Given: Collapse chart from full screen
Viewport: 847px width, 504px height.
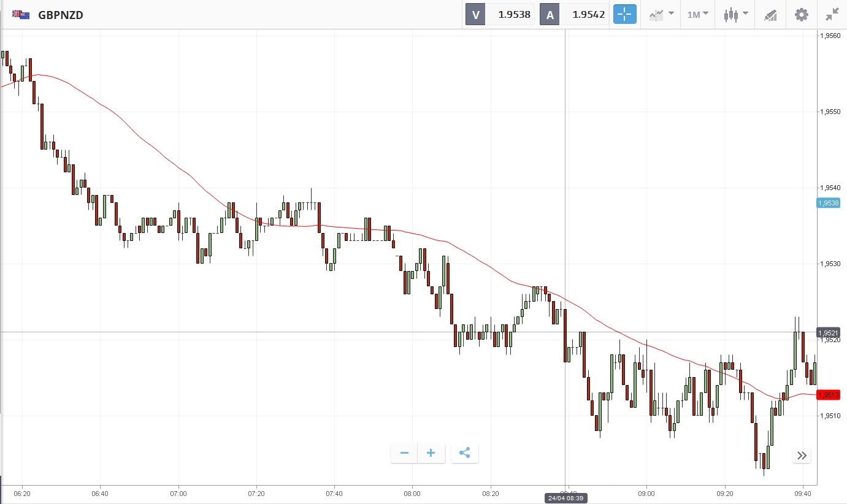Looking at the screenshot, I should point(832,15).
